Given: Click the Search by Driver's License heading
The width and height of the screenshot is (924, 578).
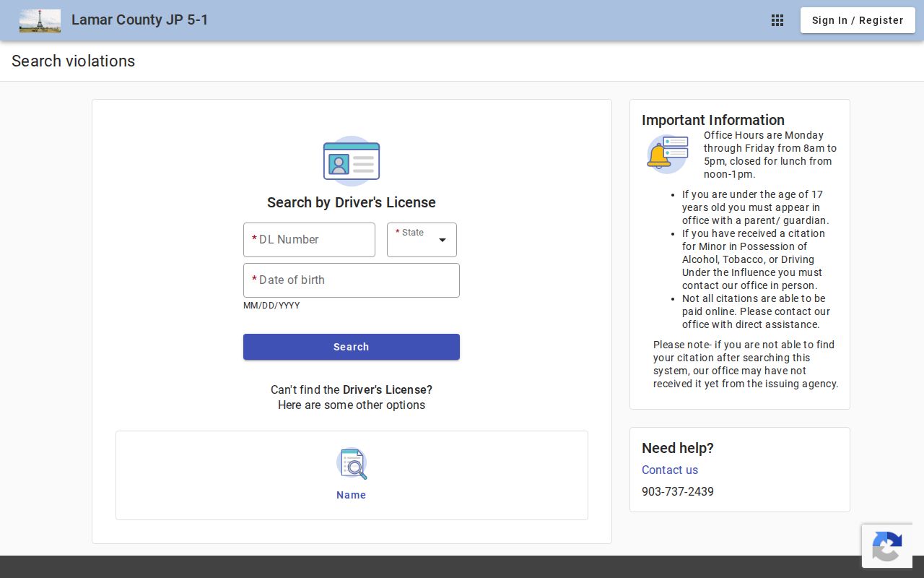Looking at the screenshot, I should [352, 202].
